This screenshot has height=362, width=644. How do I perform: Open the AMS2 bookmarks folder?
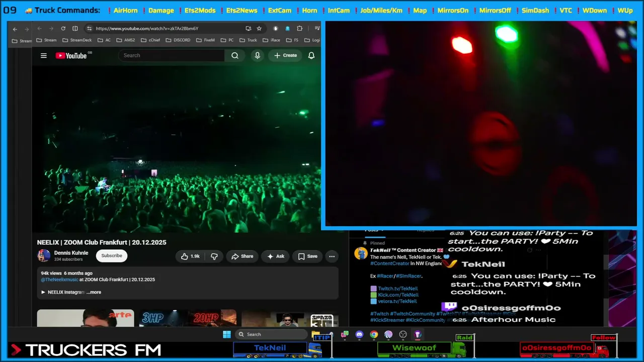pyautogui.click(x=126, y=40)
